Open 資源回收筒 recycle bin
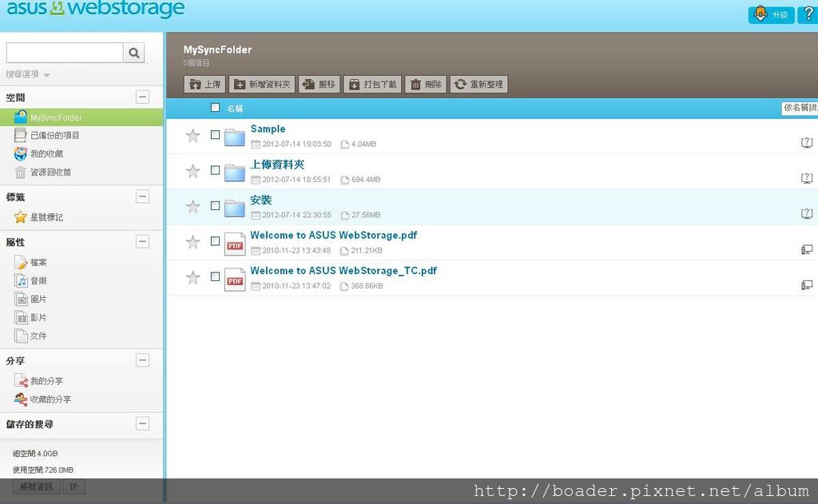818x504 pixels. 43,173
